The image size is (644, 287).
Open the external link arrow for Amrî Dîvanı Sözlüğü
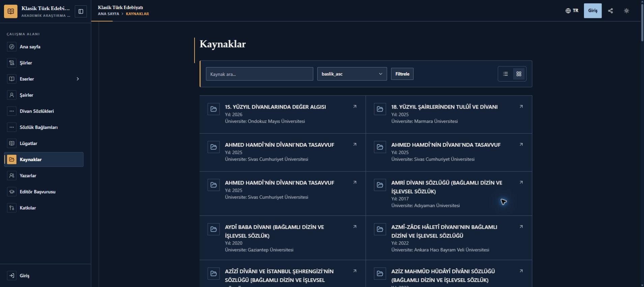tap(521, 182)
